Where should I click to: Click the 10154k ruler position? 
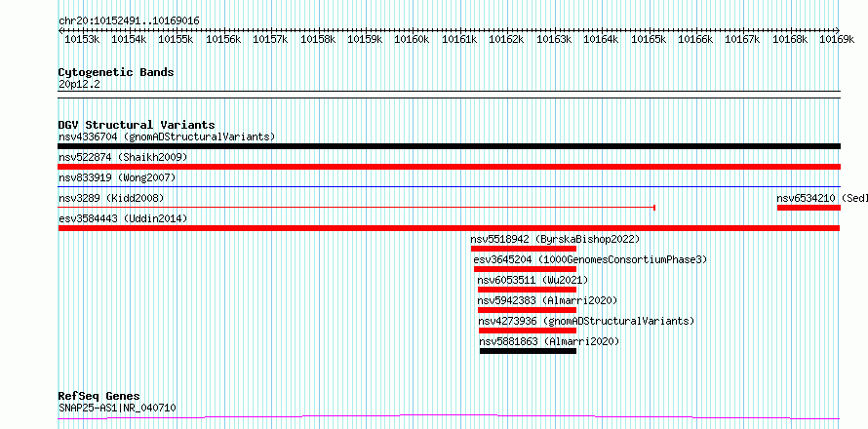(x=129, y=39)
